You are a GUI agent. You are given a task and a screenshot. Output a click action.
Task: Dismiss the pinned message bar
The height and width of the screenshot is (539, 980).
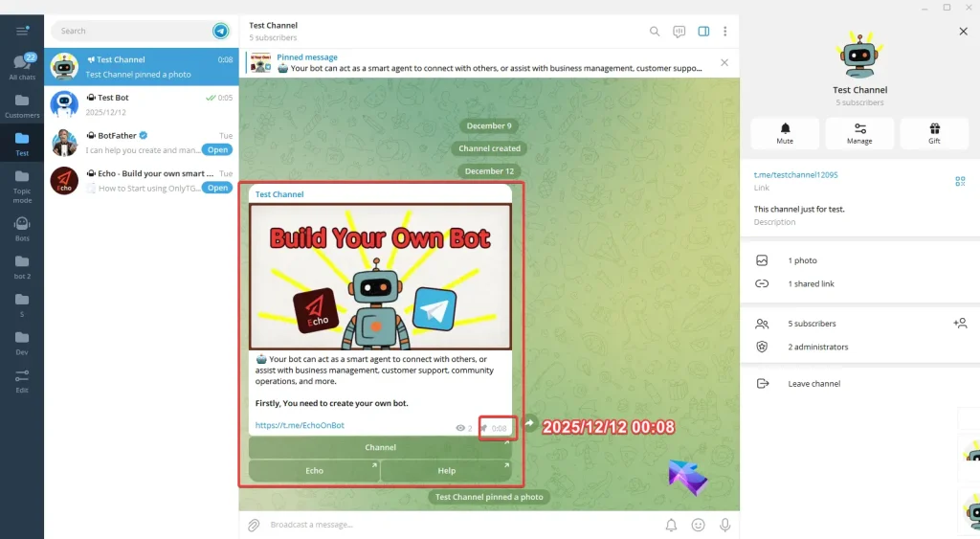click(x=724, y=63)
